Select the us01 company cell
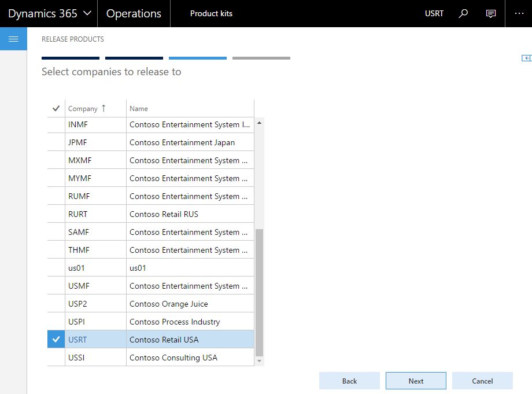The width and height of the screenshot is (532, 394). point(95,268)
